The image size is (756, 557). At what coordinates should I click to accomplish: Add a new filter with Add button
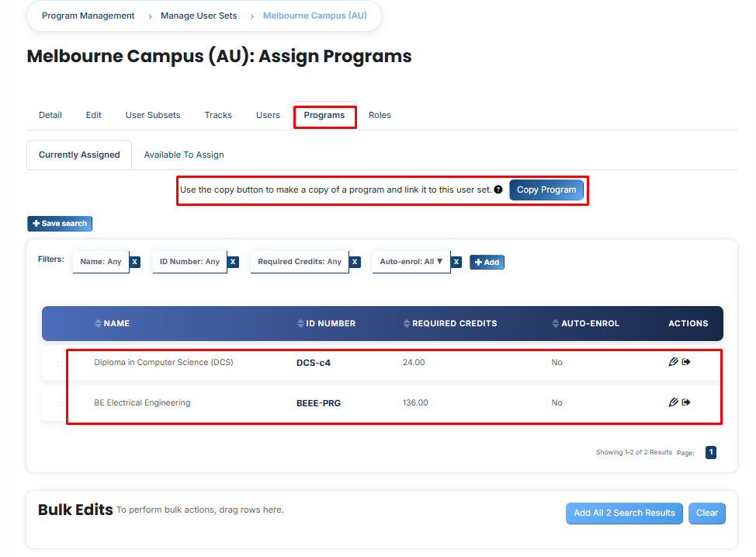(x=487, y=262)
